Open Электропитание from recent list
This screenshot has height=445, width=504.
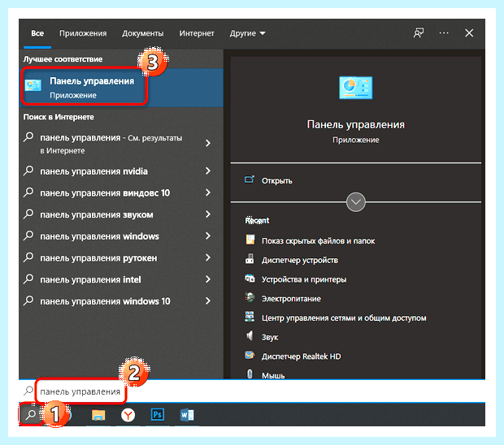coord(291,299)
